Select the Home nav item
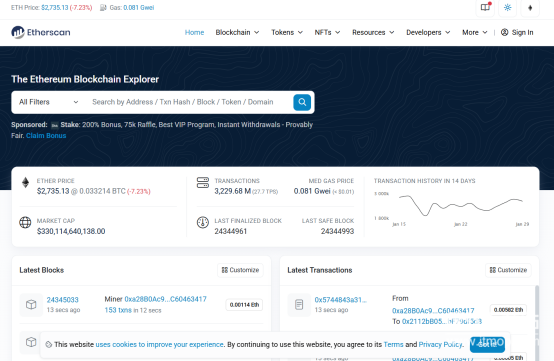 click(194, 32)
